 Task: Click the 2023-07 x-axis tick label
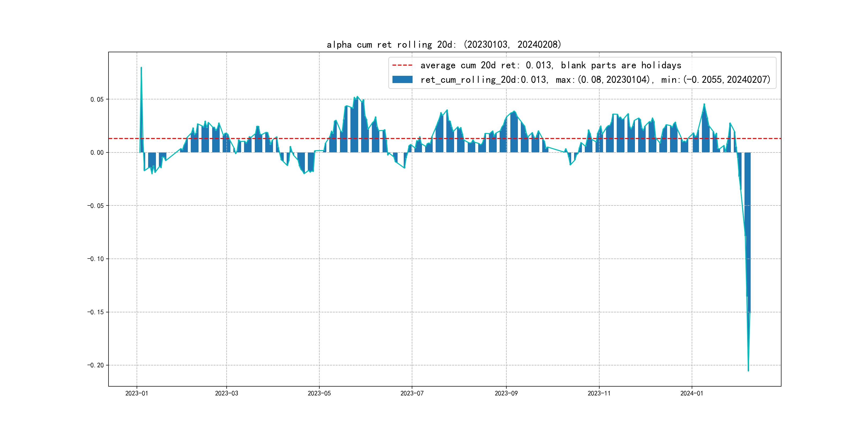(x=412, y=393)
